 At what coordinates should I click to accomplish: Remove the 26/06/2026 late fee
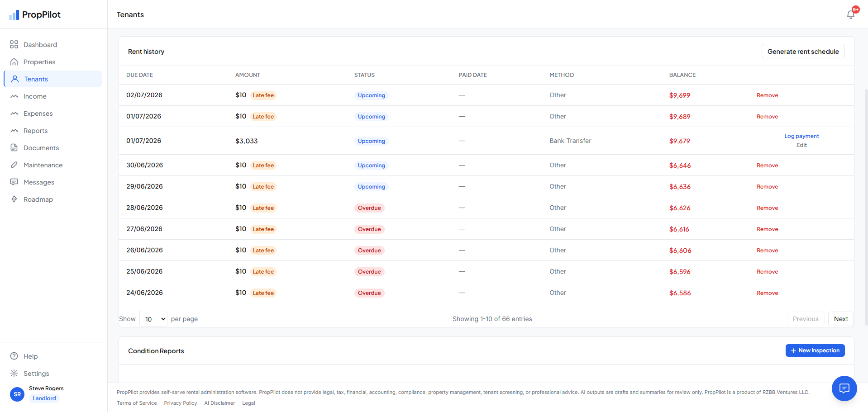coord(767,250)
